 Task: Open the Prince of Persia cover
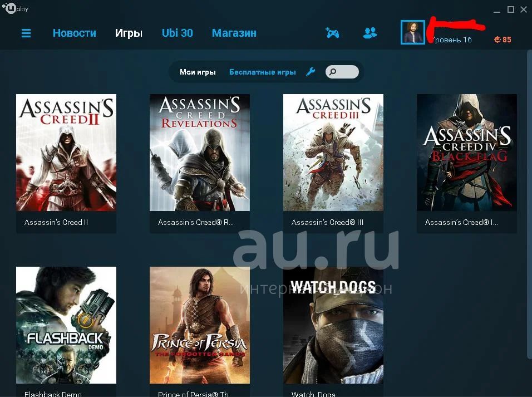click(200, 325)
